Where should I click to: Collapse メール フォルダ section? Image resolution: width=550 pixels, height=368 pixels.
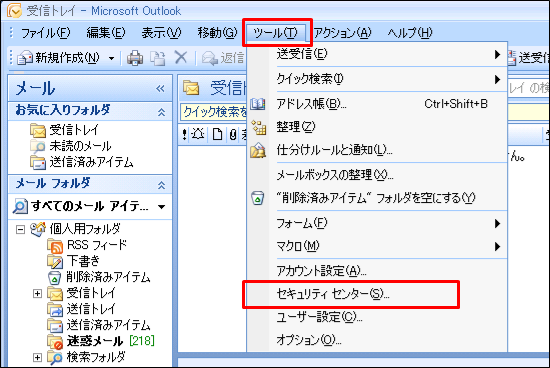point(161,185)
